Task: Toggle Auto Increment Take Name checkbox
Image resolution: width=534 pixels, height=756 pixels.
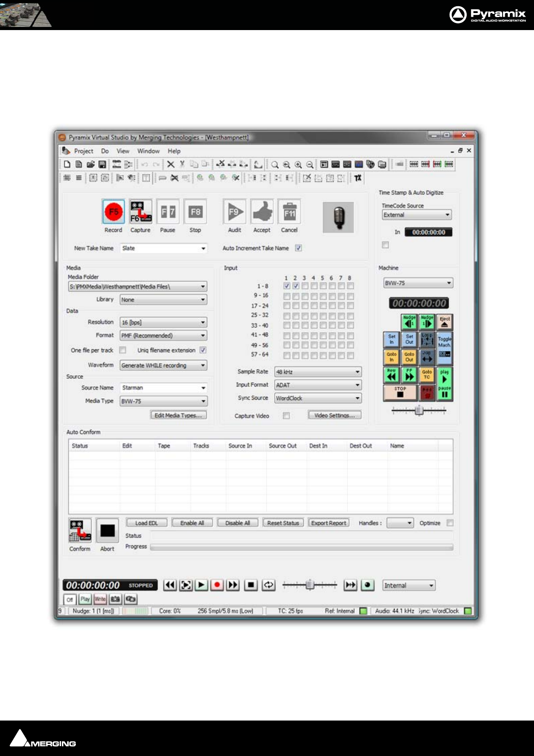Action: click(298, 248)
